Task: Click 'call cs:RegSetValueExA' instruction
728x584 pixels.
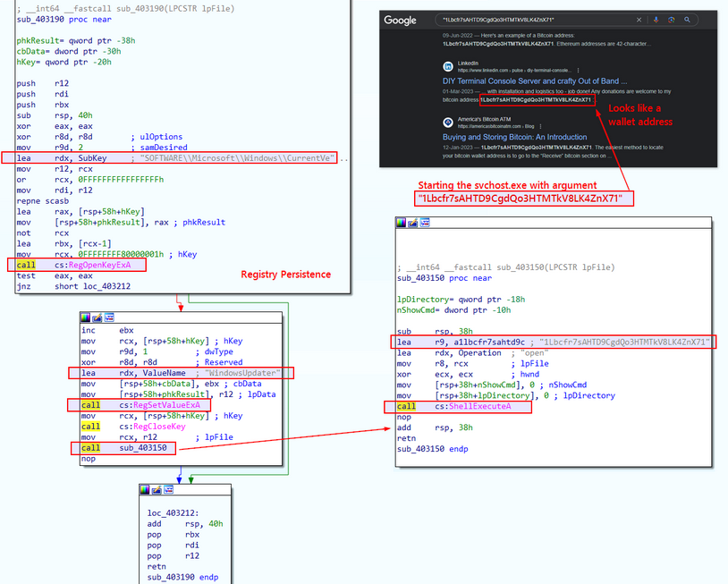Action: click(x=140, y=405)
